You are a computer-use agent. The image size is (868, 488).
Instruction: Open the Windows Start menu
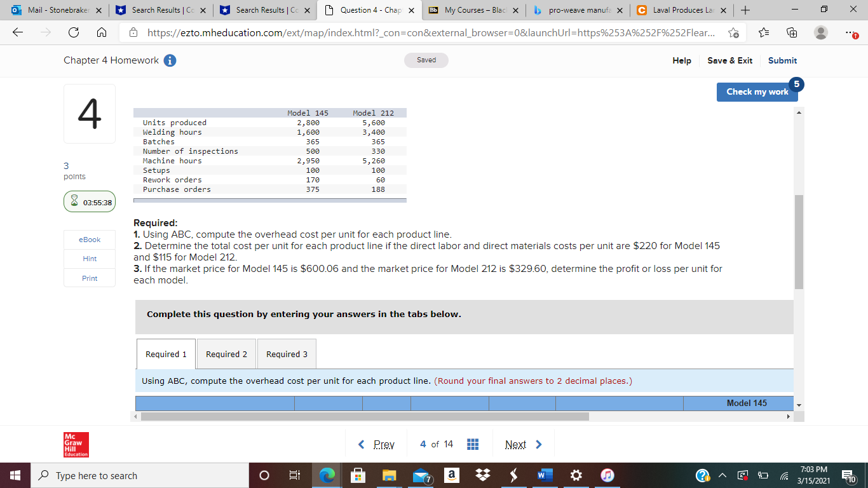15,475
